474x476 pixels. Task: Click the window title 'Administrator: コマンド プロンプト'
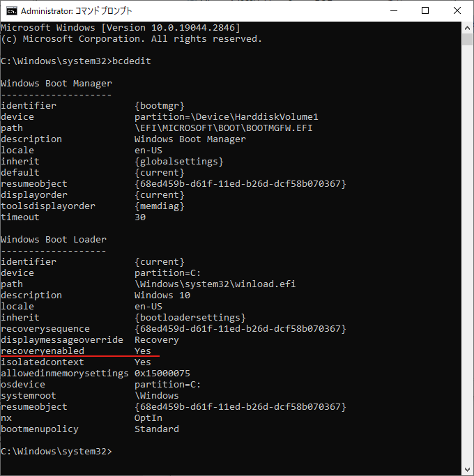(x=76, y=11)
